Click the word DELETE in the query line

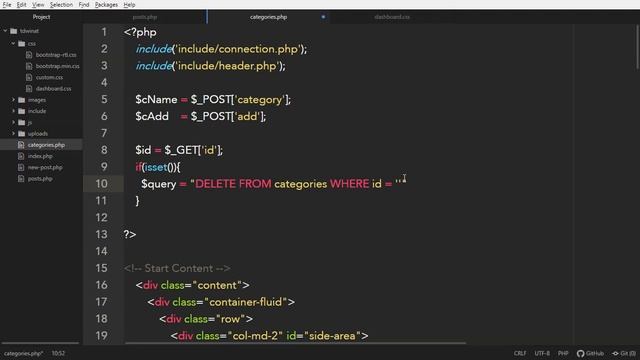tap(216, 184)
